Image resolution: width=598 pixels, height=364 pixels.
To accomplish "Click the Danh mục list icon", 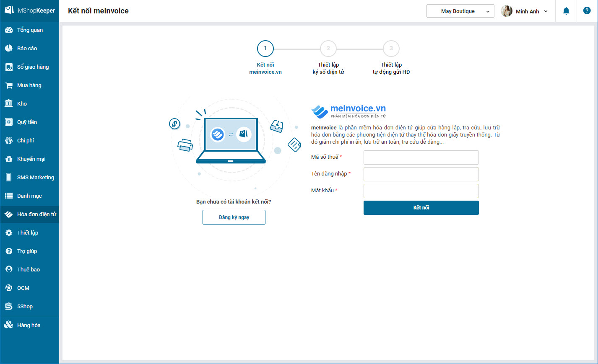I will (9, 196).
